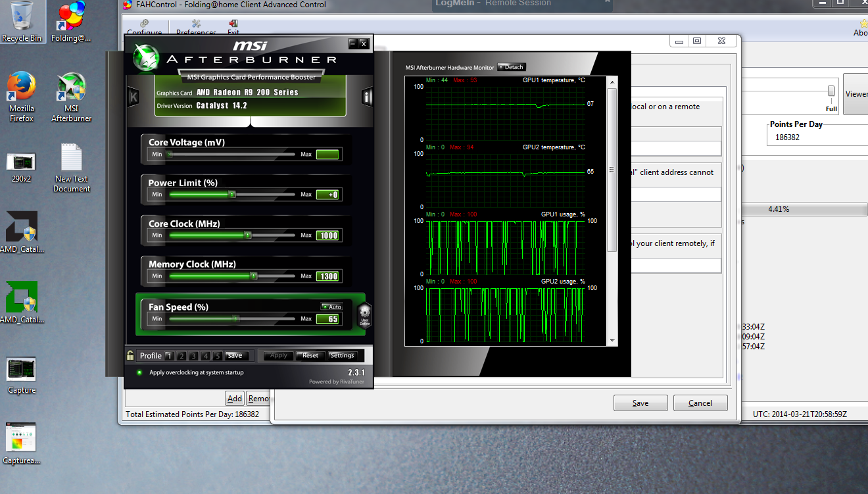Viewport: 868px width, 494px height.
Task: Maximize the Configure dialog window
Action: pos(697,41)
